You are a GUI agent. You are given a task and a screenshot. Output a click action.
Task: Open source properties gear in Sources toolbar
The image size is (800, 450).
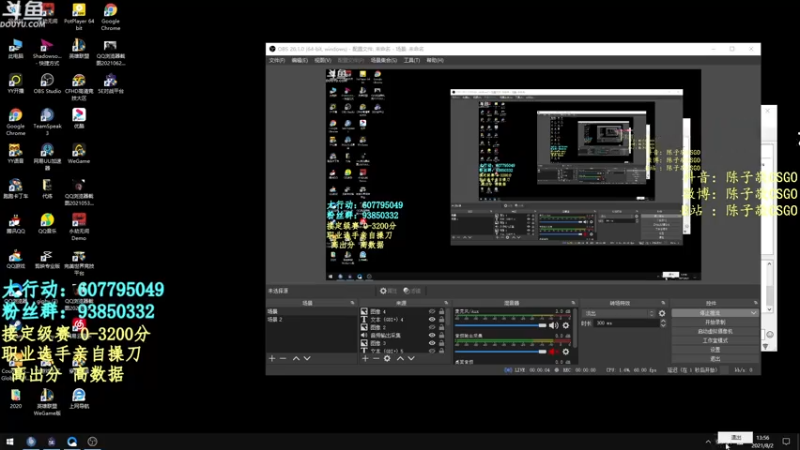387,359
